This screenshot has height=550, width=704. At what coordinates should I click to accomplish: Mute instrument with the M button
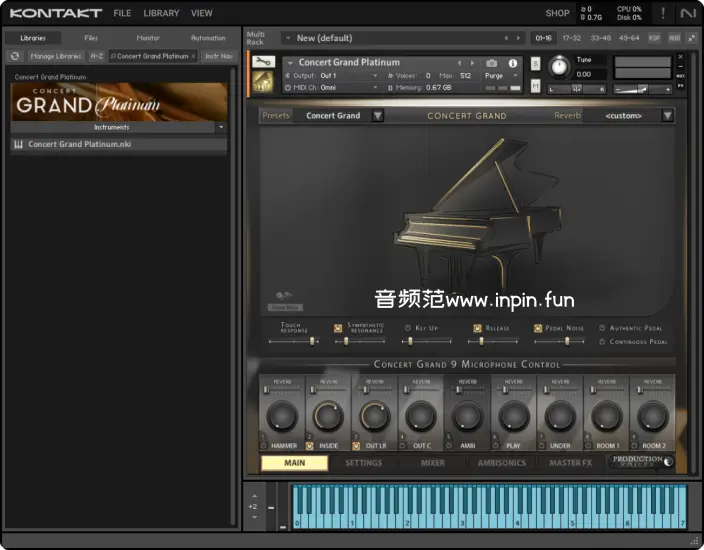(x=536, y=87)
